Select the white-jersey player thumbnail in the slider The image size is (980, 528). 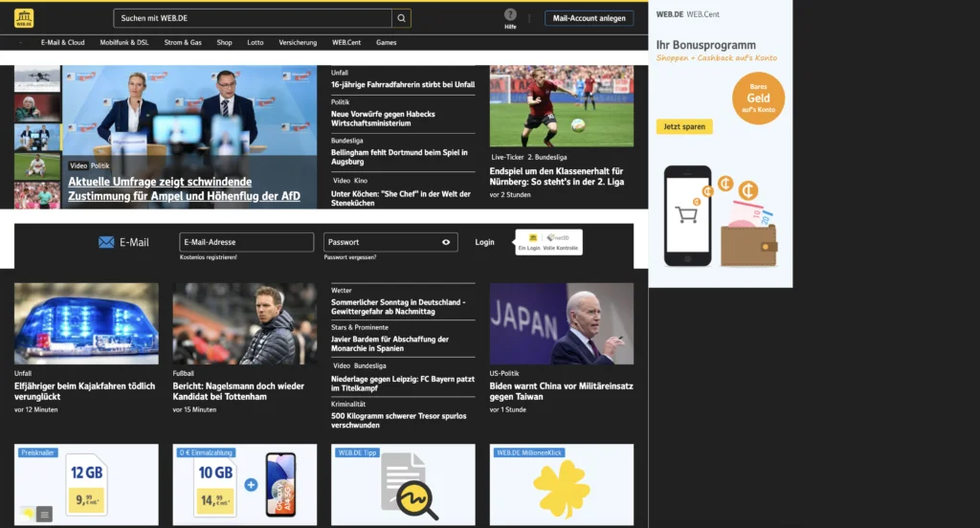[x=37, y=166]
